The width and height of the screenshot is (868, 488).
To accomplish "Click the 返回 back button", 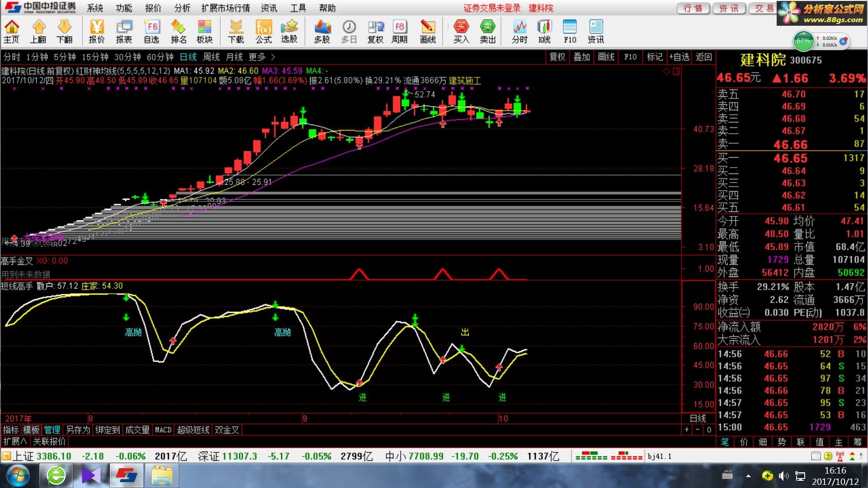I will click(x=704, y=57).
